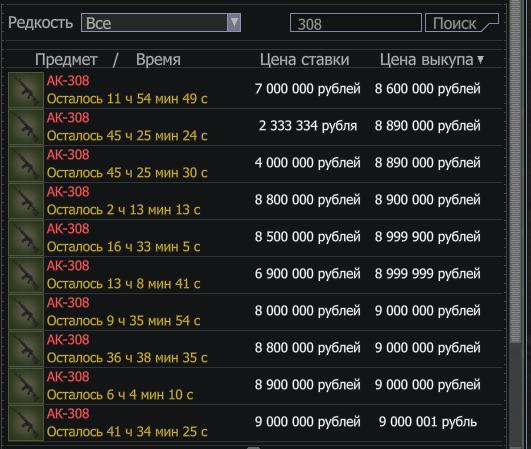Open the Все rarity combo box

point(161,23)
